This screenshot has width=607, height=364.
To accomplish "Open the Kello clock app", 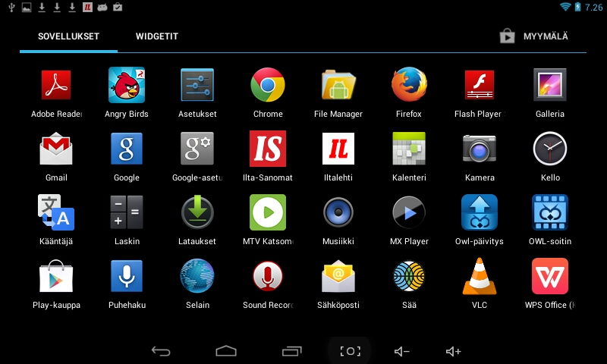I will tap(550, 149).
